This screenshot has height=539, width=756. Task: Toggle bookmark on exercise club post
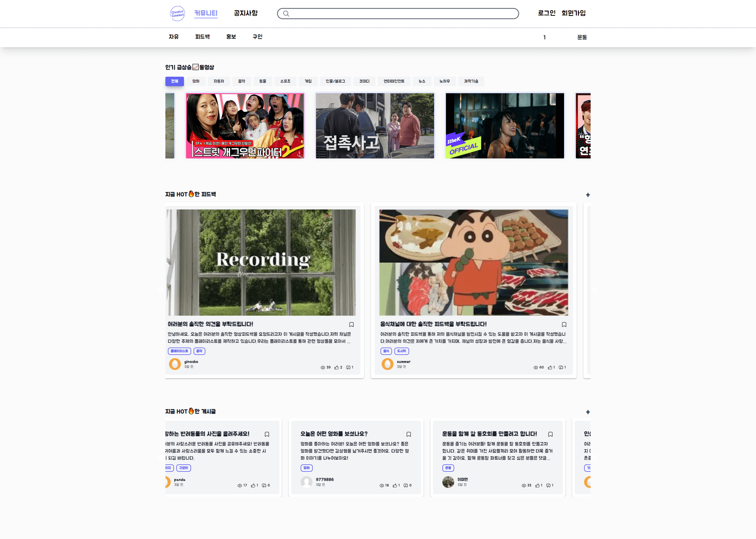[550, 434]
